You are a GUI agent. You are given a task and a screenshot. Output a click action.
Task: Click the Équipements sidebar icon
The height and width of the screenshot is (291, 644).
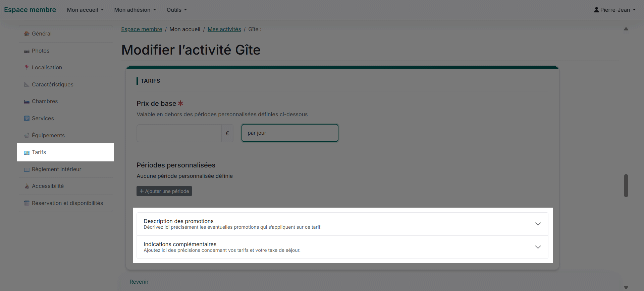[27, 136]
